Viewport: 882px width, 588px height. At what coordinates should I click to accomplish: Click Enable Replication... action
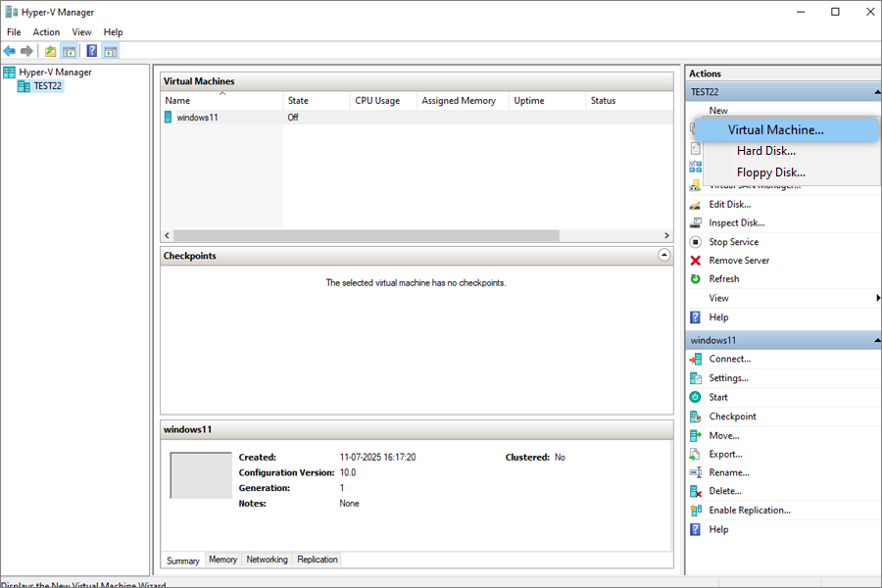(750, 511)
